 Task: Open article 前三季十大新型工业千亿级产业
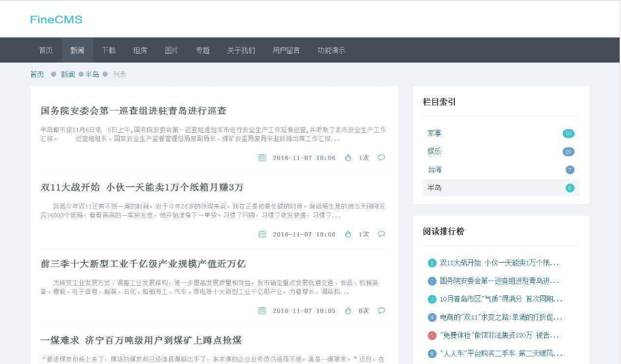point(143,263)
